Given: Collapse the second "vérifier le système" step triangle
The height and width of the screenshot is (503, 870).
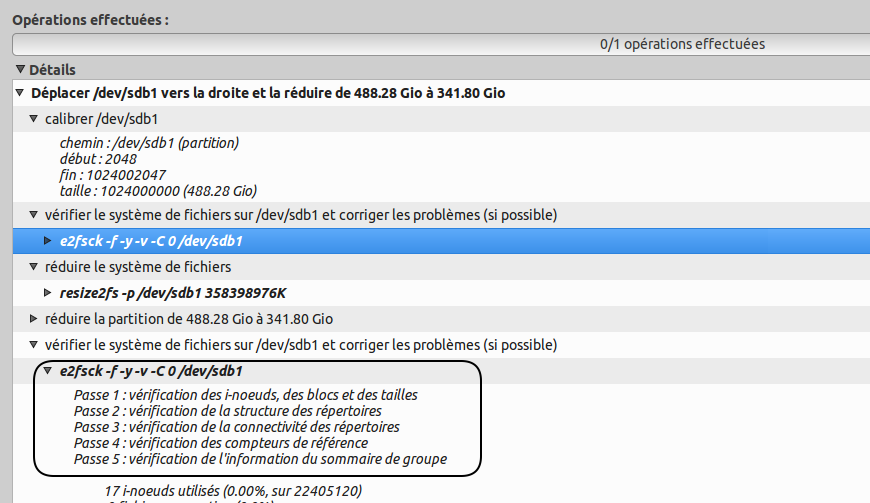Looking at the screenshot, I should tap(35, 345).
